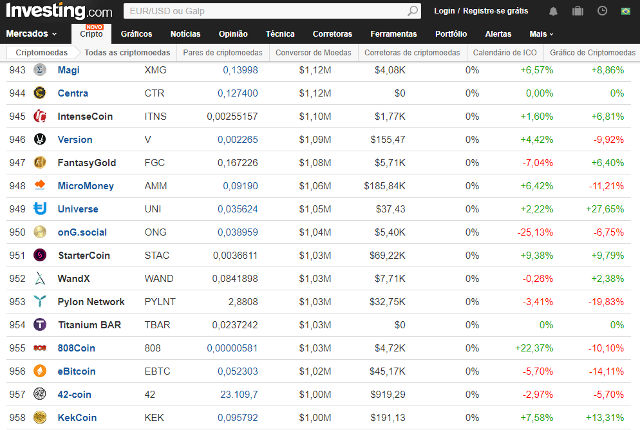The width and height of the screenshot is (640, 430).
Task: Click the StarterCoin logo icon
Action: click(x=40, y=255)
